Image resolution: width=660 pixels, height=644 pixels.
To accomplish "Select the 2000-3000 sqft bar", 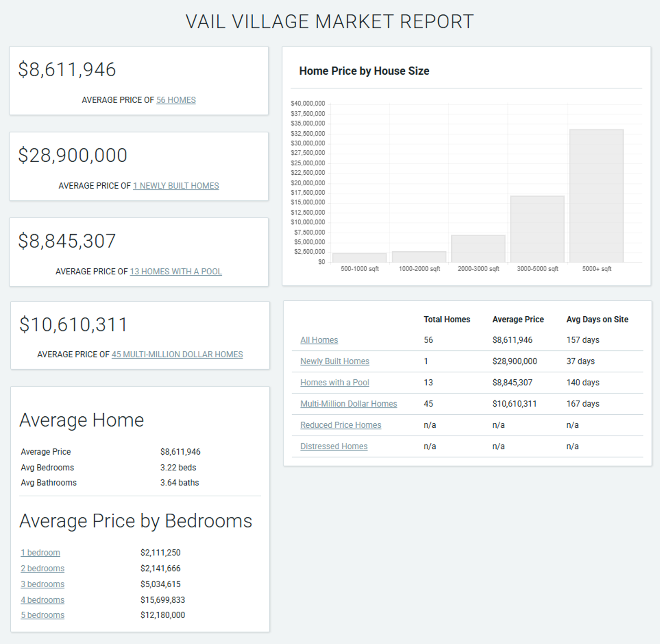I will [478, 249].
